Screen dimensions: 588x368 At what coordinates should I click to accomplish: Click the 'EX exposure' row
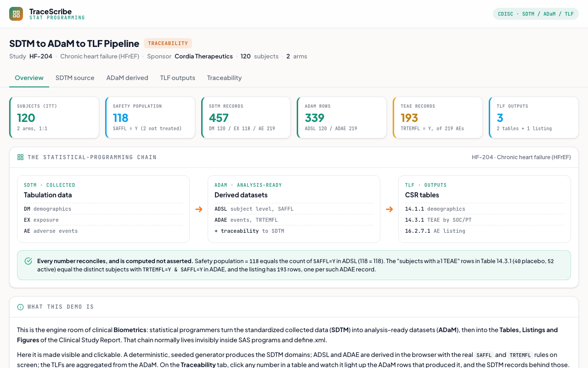[103, 220]
